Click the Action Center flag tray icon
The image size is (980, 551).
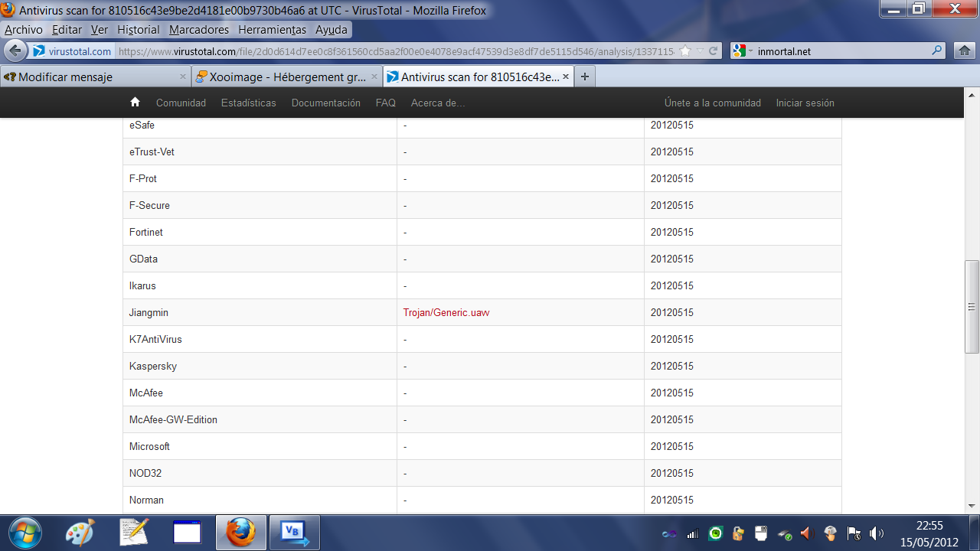tap(854, 533)
